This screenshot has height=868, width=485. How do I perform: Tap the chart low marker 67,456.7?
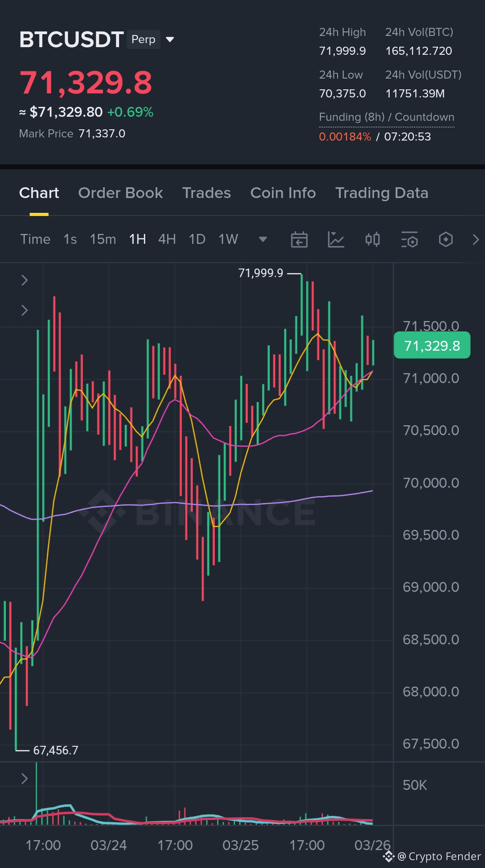coord(56,750)
